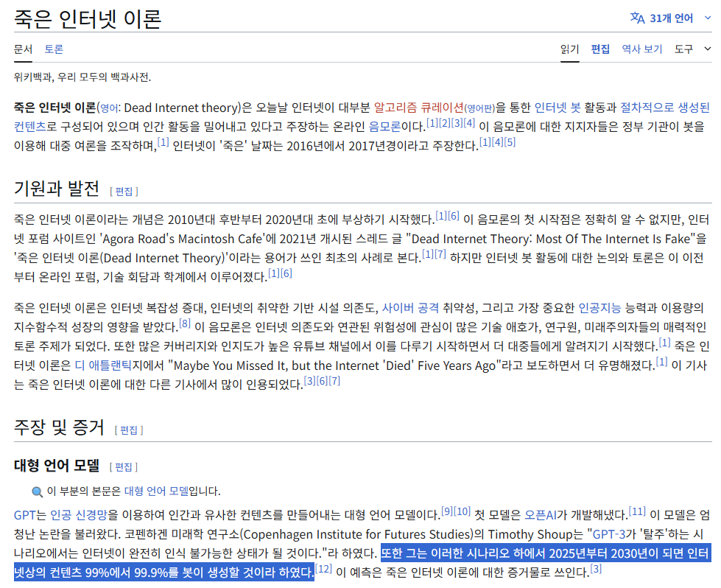The width and height of the screenshot is (721, 588).
Task: Jump to citation [12] after highlighted sentence
Action: [x=324, y=569]
